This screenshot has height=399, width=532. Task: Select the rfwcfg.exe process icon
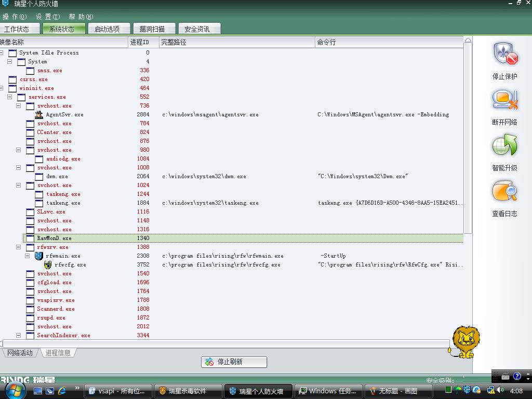click(48, 264)
